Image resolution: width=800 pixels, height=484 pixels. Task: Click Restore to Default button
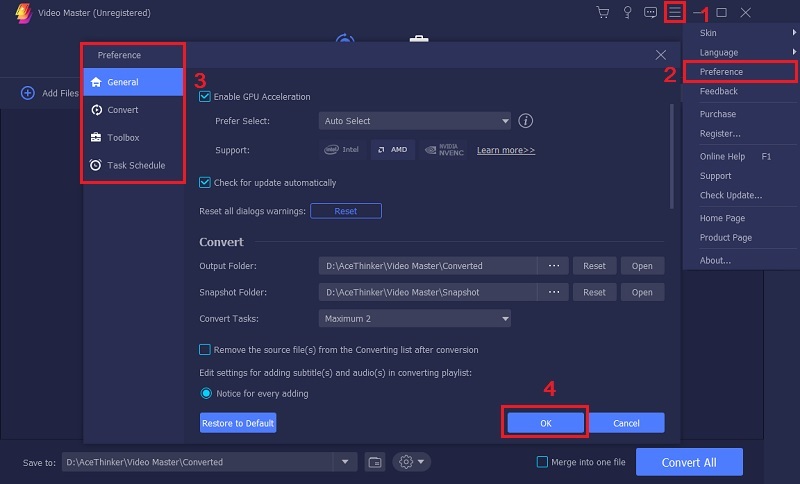(238, 423)
